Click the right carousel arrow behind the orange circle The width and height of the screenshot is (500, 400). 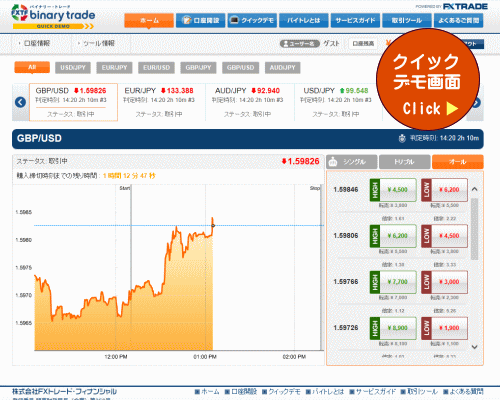pos(477,103)
